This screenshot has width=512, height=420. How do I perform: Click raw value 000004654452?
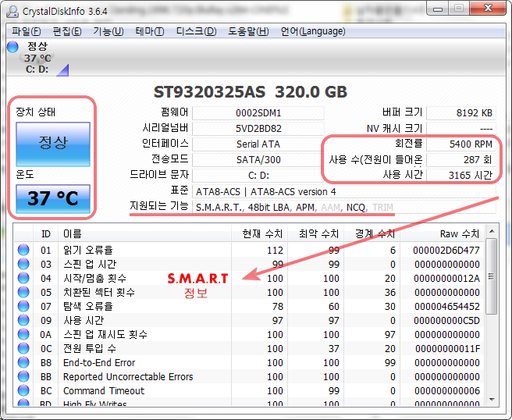(x=447, y=306)
